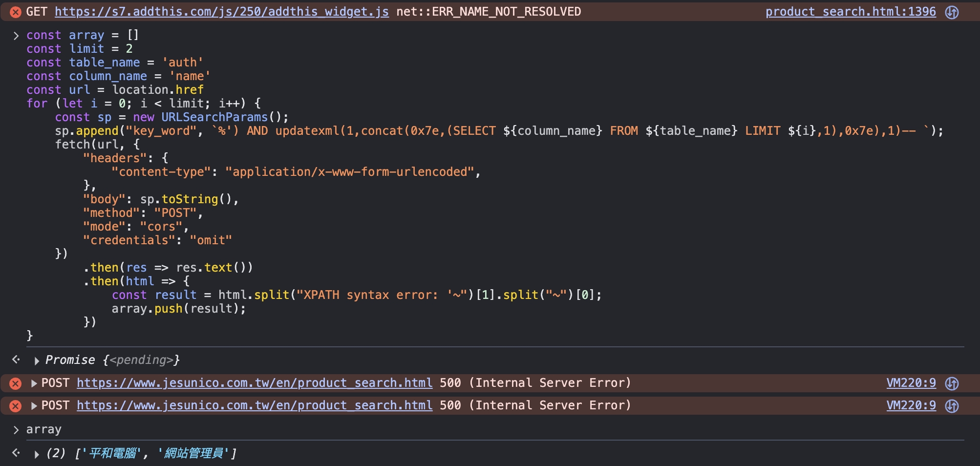Click the input chevron before 'const array'
The image size is (980, 466).
coord(16,36)
